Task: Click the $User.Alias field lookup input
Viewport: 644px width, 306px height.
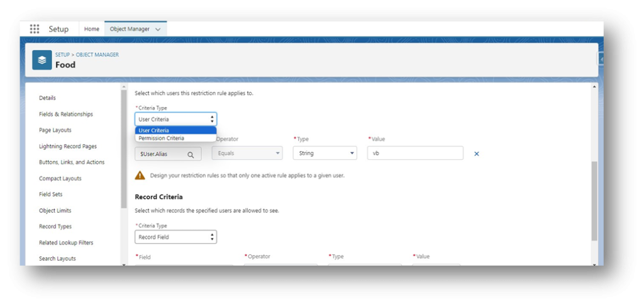Action: [168, 154]
